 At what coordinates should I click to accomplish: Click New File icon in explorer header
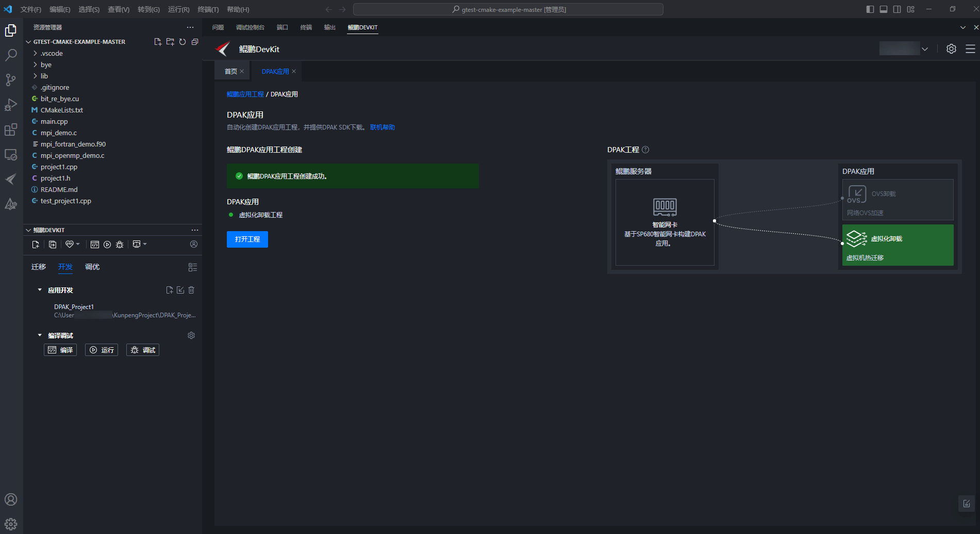coord(158,42)
